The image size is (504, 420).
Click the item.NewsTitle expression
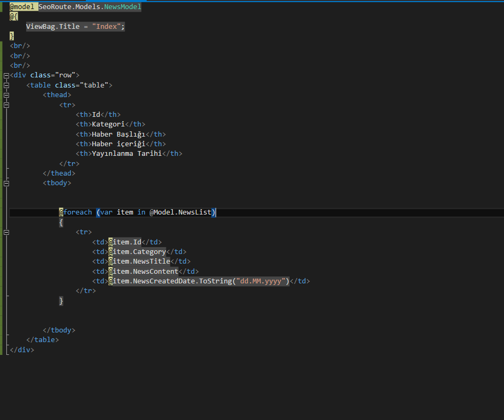point(140,261)
